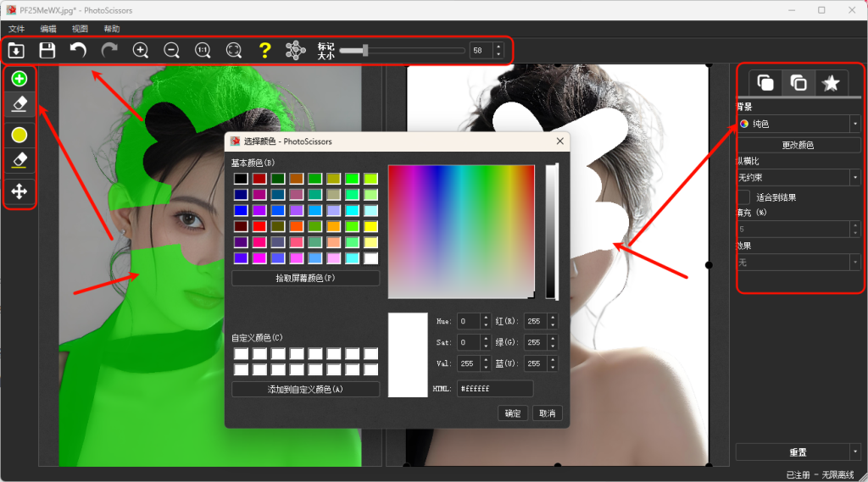The height and width of the screenshot is (482, 868).
Task: Click the save floppy disk icon
Action: pos(47,51)
